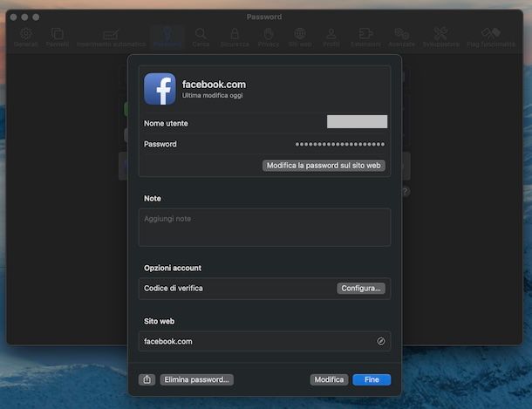
Task: Switch to the Pannelli settings tab
Action: point(57,37)
